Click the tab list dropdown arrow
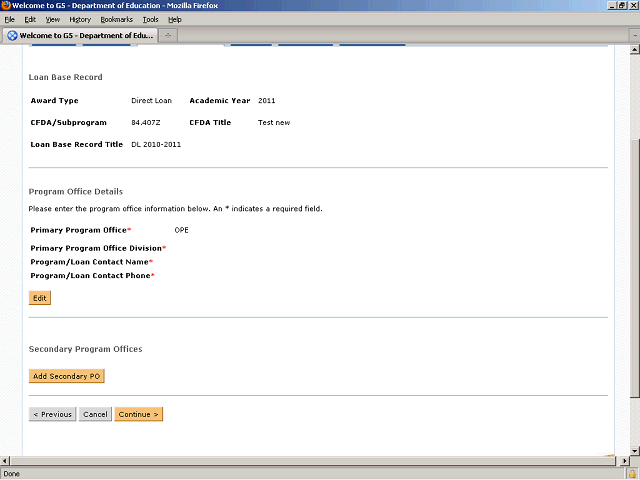This screenshot has height=480, width=640. [635, 36]
